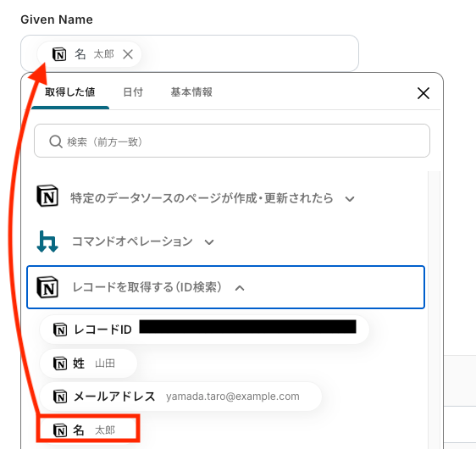The image size is (476, 449).
Task: Collapse the レコードを取得する(ID検索) section
Action: (240, 287)
